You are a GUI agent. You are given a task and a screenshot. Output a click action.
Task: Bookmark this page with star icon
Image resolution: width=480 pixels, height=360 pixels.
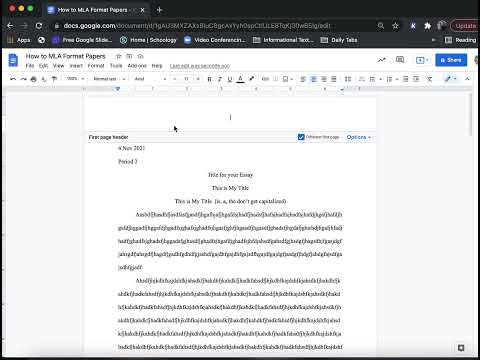(x=395, y=26)
